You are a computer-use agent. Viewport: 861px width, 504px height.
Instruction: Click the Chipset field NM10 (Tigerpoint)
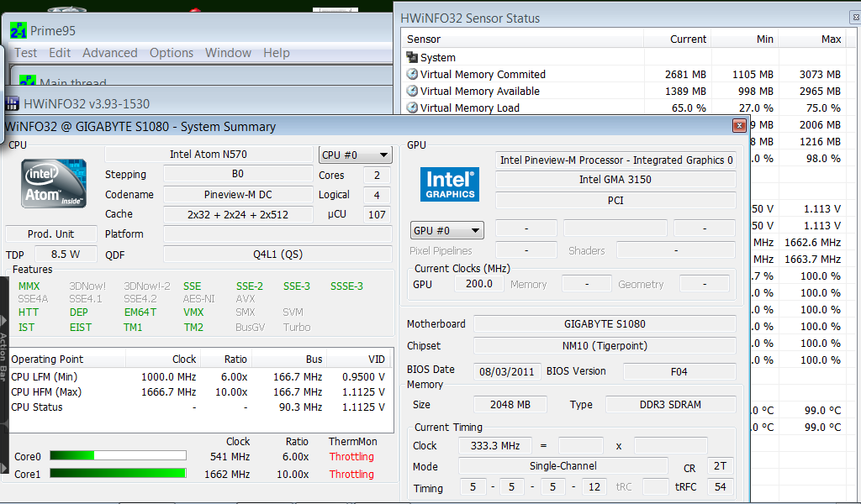[x=605, y=346]
